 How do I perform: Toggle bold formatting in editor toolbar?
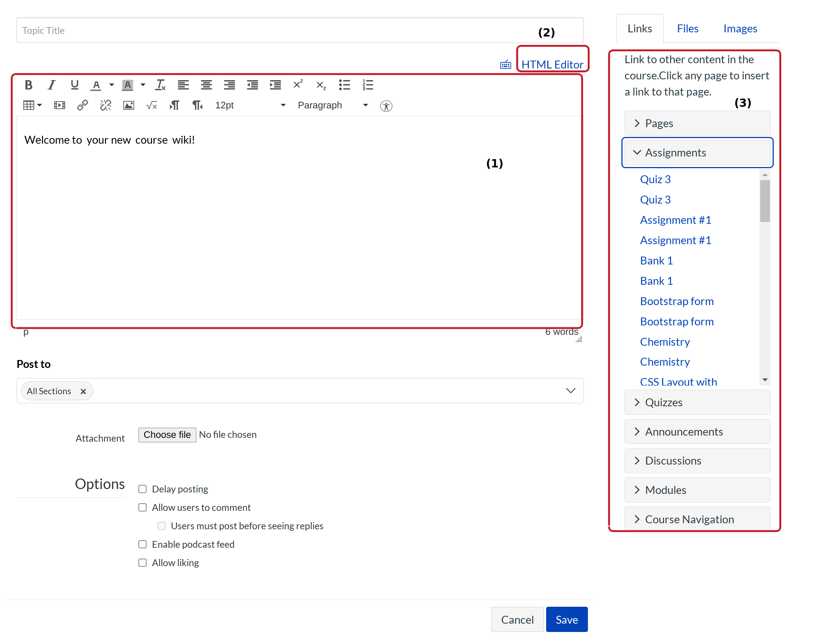(28, 85)
